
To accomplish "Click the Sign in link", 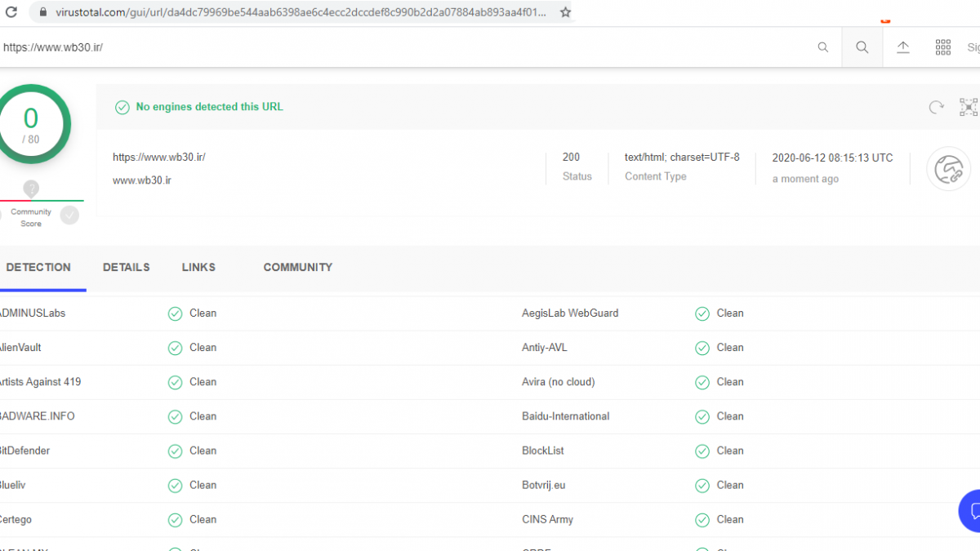I will tap(973, 47).
